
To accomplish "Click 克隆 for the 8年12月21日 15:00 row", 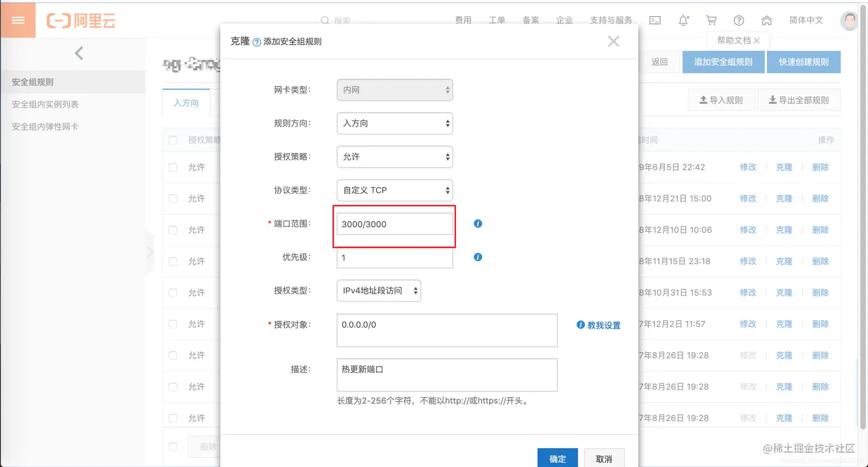I will coord(784,199).
